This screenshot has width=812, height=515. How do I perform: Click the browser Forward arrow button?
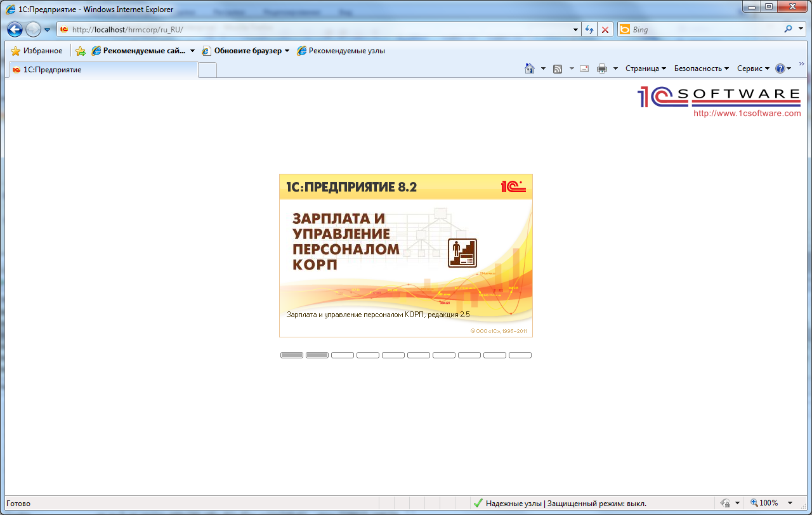pyautogui.click(x=33, y=29)
